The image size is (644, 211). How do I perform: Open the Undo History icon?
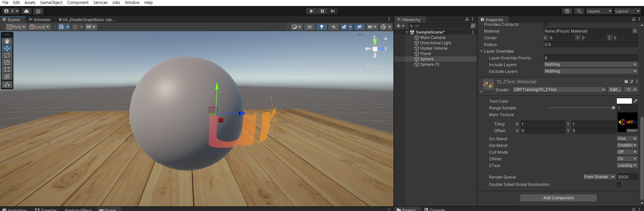[567, 11]
